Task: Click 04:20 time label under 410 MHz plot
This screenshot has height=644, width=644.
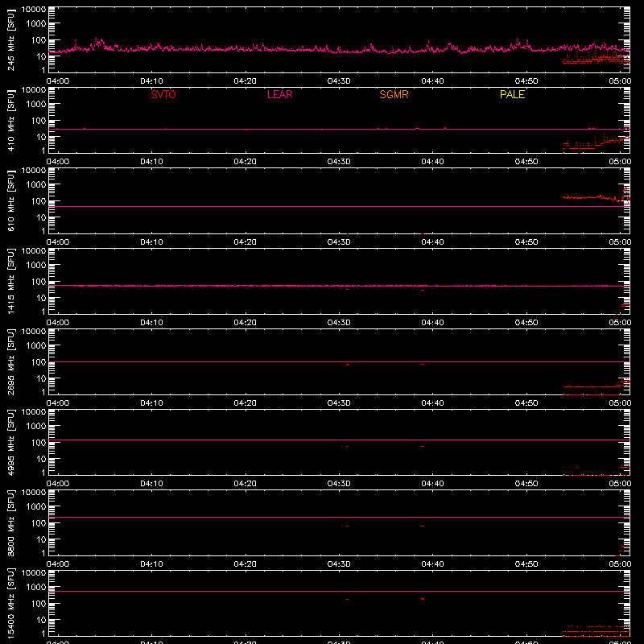Action: click(246, 162)
